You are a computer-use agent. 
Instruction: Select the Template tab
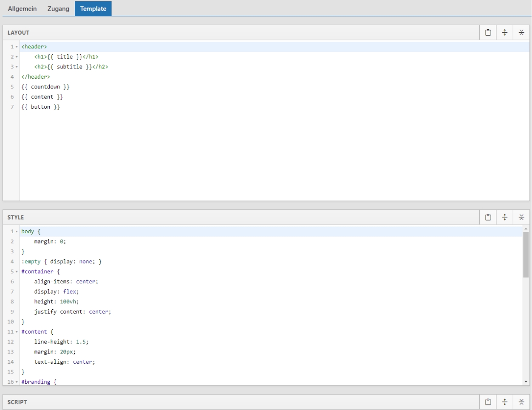pyautogui.click(x=93, y=8)
